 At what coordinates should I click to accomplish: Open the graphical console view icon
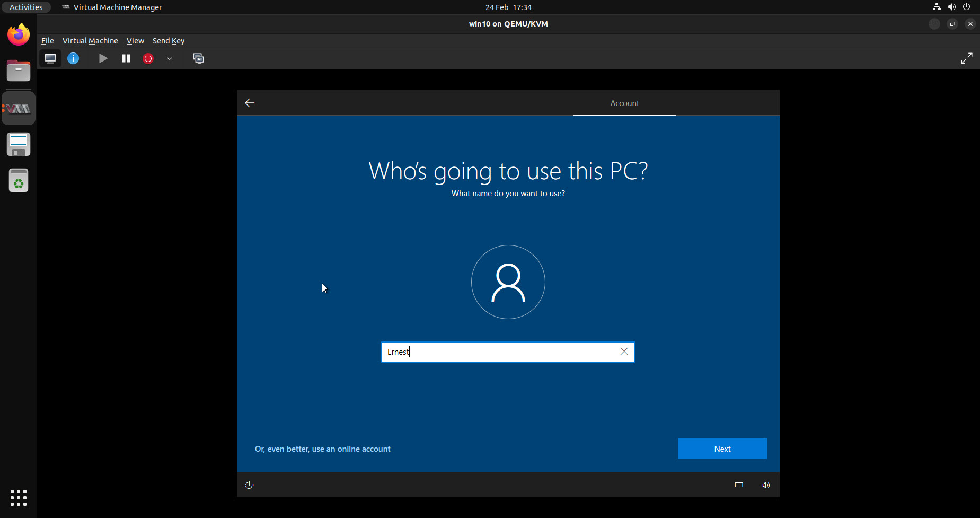pyautogui.click(x=50, y=58)
